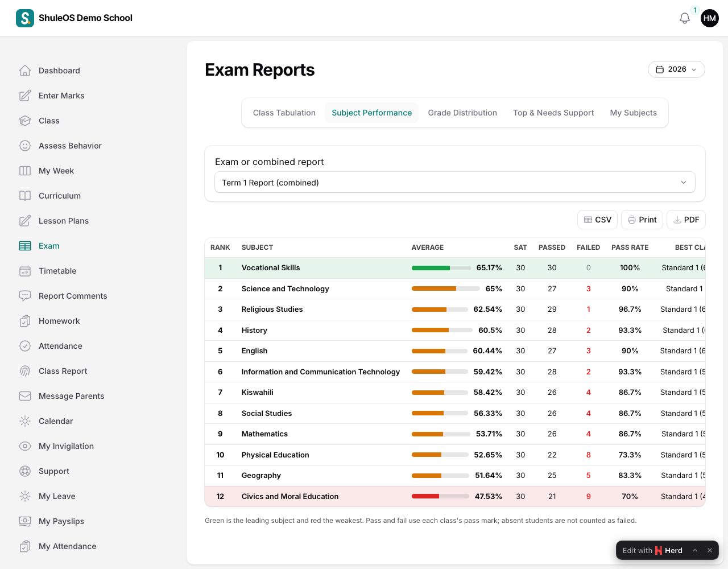The image size is (728, 569).
Task: Open the My Payslips link
Action: point(61,521)
